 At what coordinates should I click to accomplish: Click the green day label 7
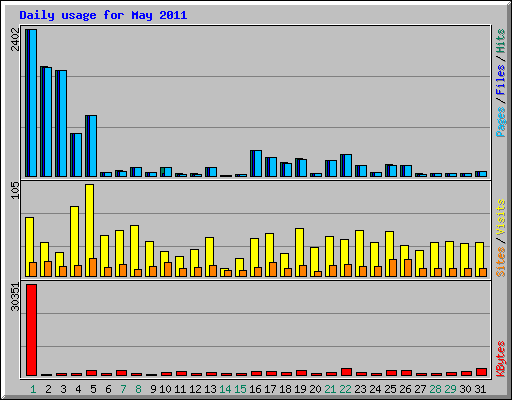[123, 389]
